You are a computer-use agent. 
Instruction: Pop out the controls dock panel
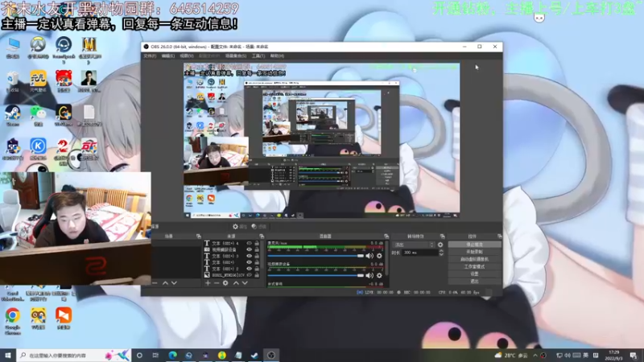coord(499,236)
